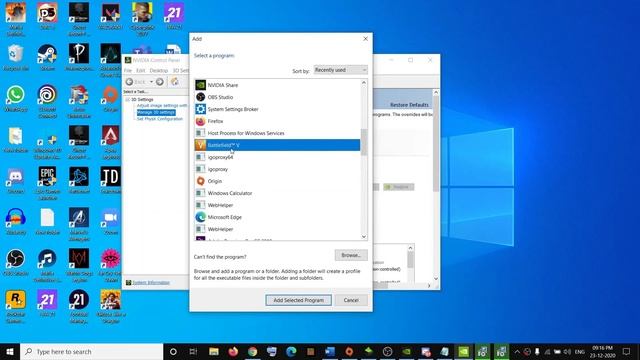
Task: Select Set PhysX Configuration tree item
Action: coord(160,119)
